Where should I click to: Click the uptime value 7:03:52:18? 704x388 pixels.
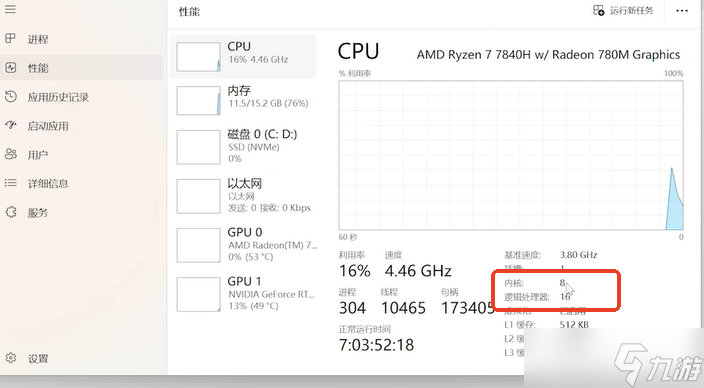point(376,345)
